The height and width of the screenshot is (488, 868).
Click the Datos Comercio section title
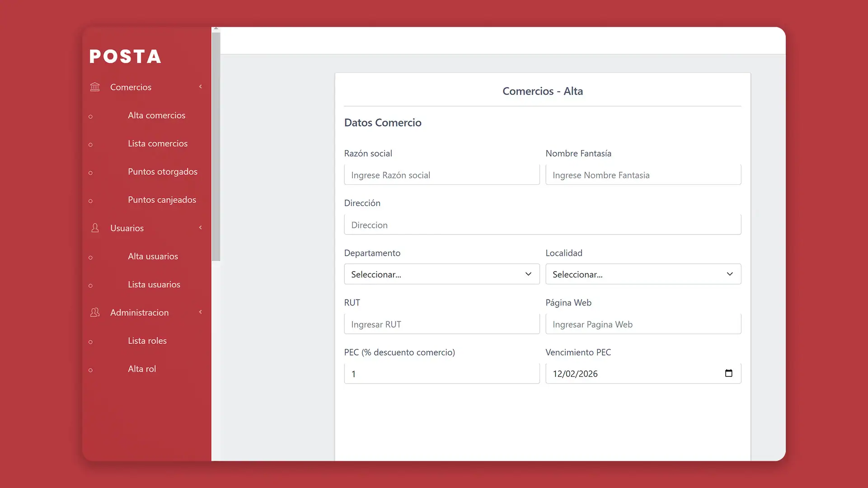tap(383, 122)
